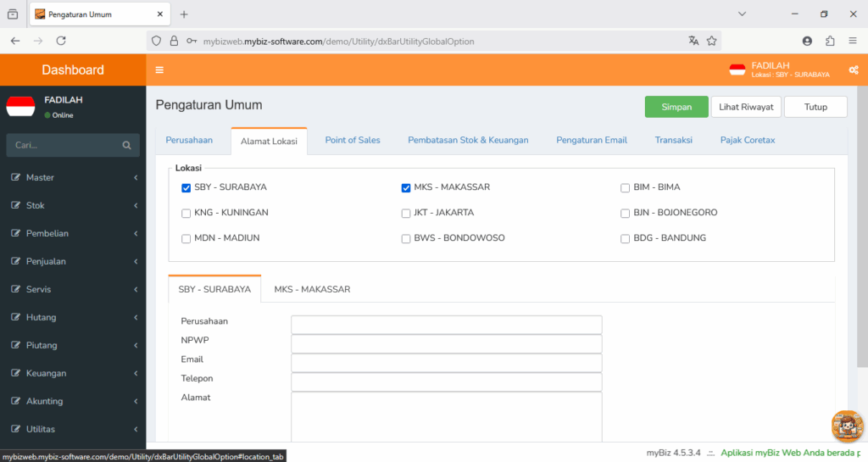This screenshot has width=868, height=462.
Task: Click the edit icon beside Penjualan
Action: pyautogui.click(x=15, y=261)
